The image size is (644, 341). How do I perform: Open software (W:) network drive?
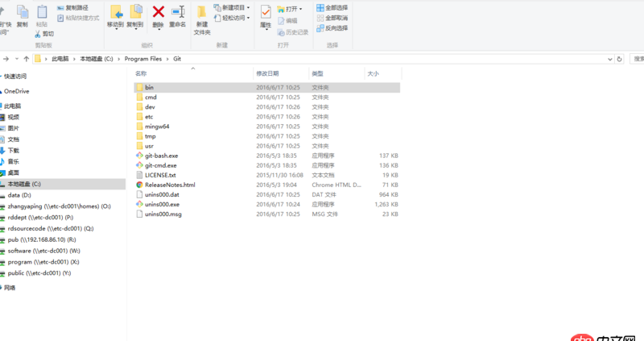[x=43, y=251]
